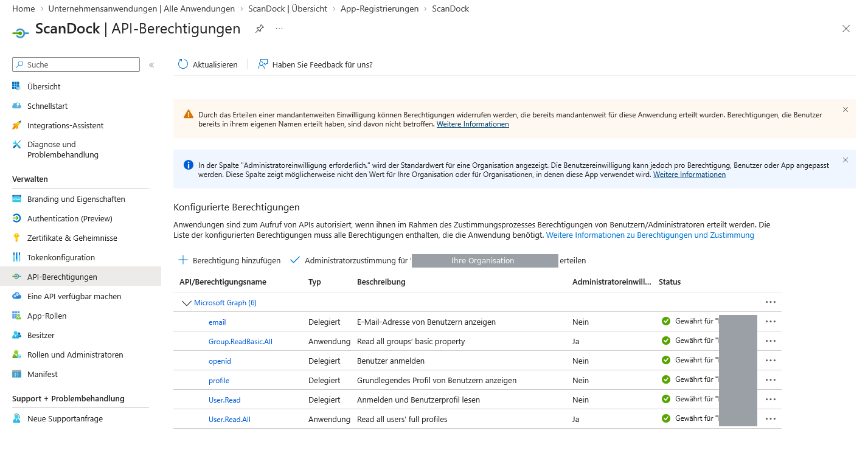Dismiss the orange warning banner
Viewport: 868px width, 450px height.
[x=845, y=109]
